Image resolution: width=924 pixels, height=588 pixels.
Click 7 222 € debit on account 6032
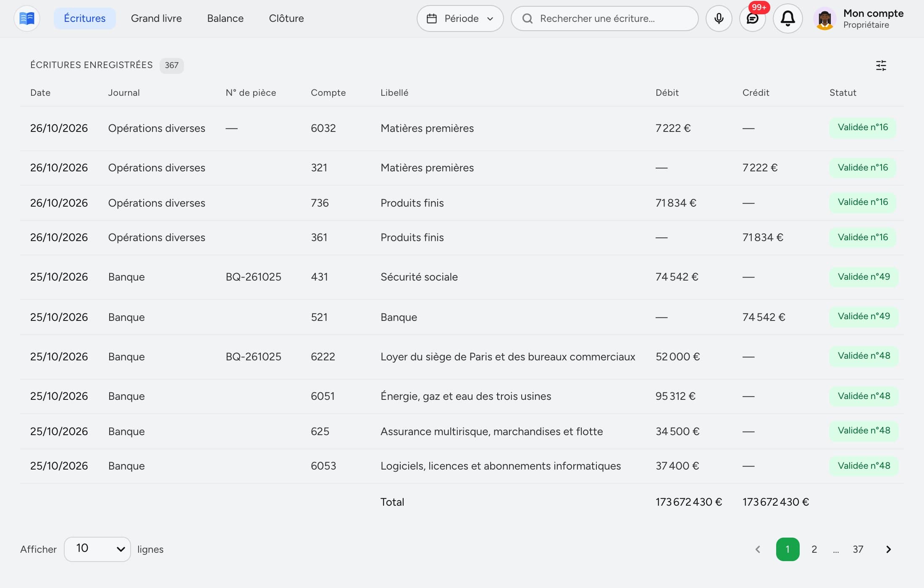tap(673, 129)
